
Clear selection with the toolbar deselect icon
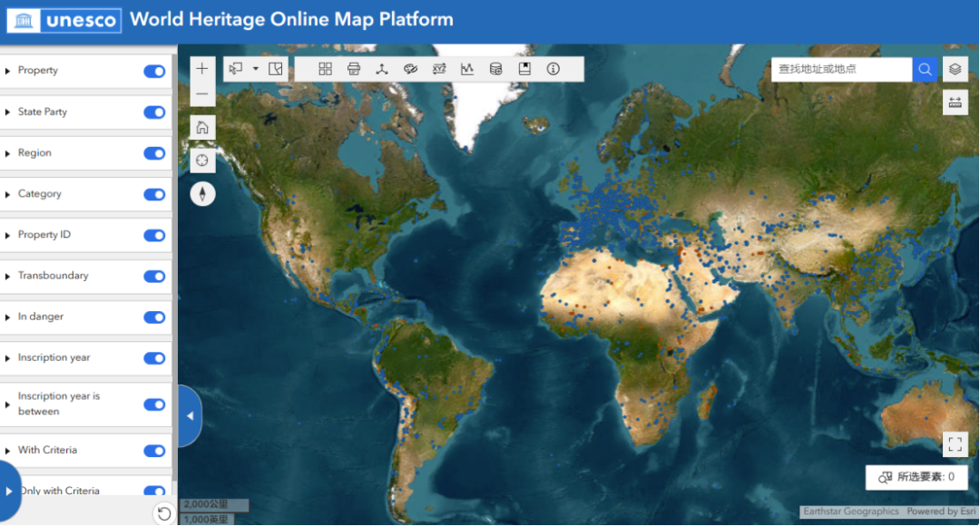(x=276, y=69)
